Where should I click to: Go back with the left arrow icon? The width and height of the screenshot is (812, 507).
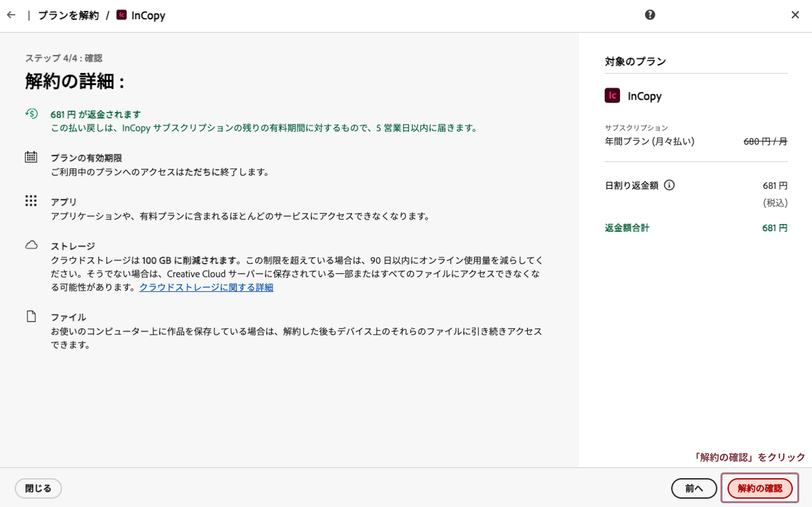[11, 15]
